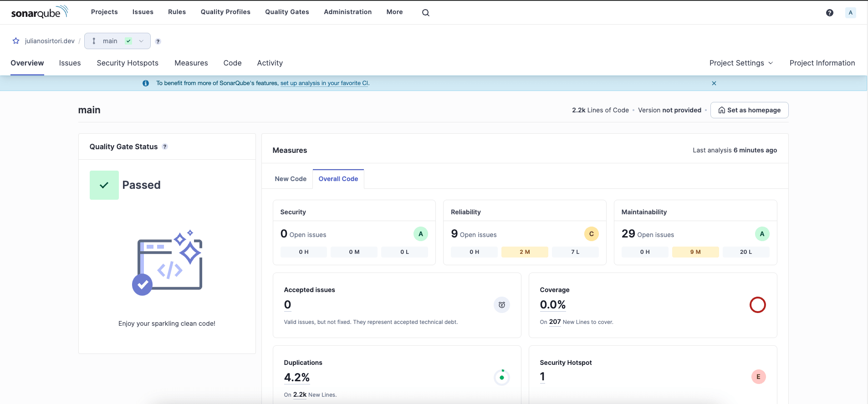Click the 9 M maintainability issues filter

(x=695, y=252)
